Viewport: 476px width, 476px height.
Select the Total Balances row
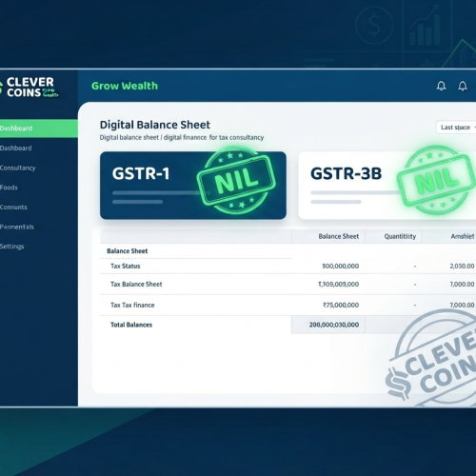click(x=288, y=325)
